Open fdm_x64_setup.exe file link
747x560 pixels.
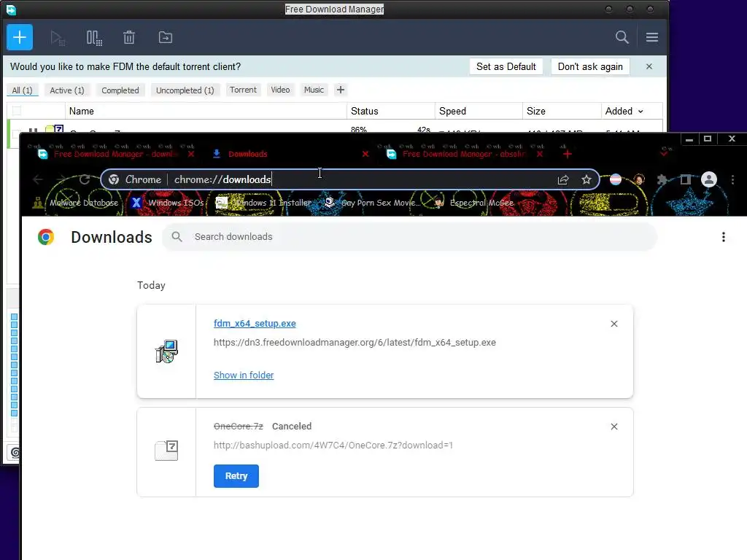tap(255, 323)
